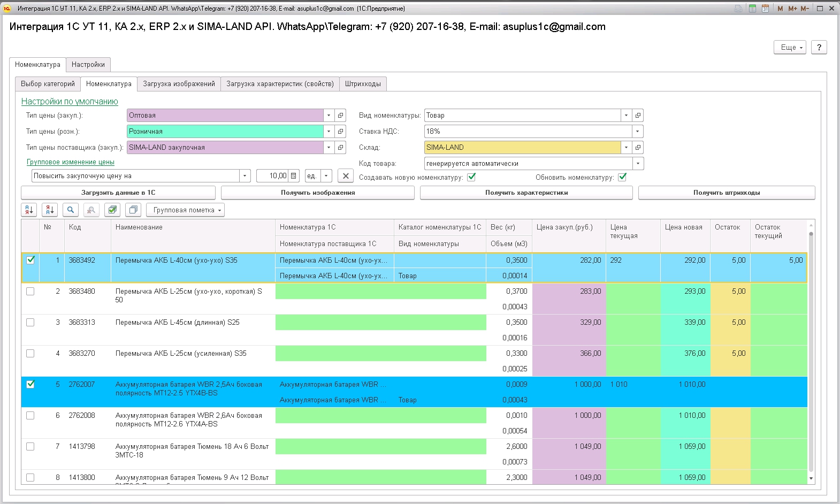
Task: Open the calculator icon in the title bar
Action: tap(752, 9)
